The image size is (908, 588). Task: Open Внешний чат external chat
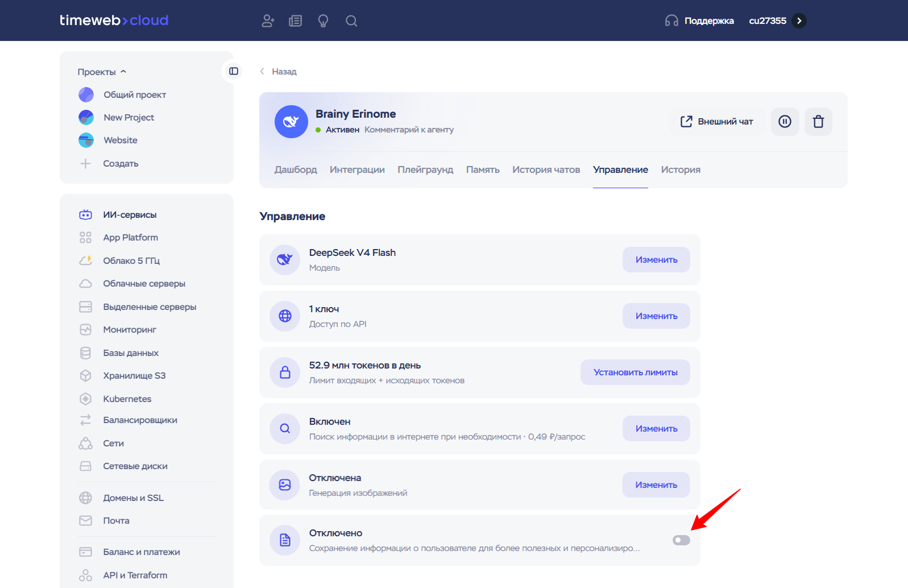(716, 122)
